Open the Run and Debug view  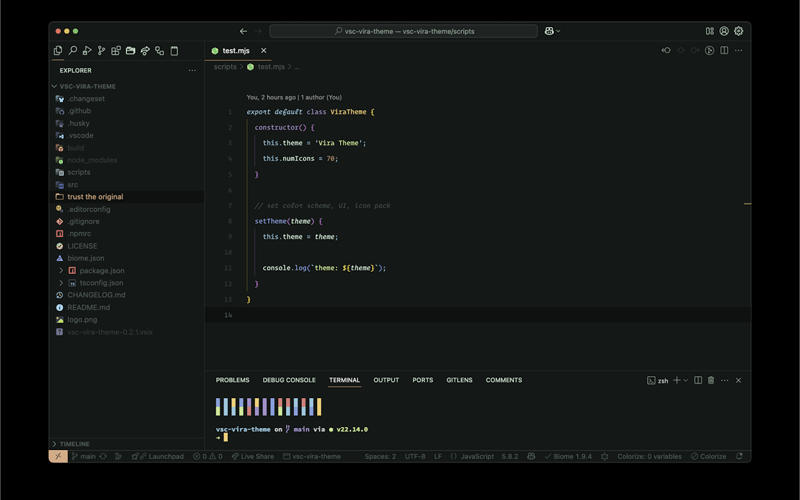click(87, 51)
